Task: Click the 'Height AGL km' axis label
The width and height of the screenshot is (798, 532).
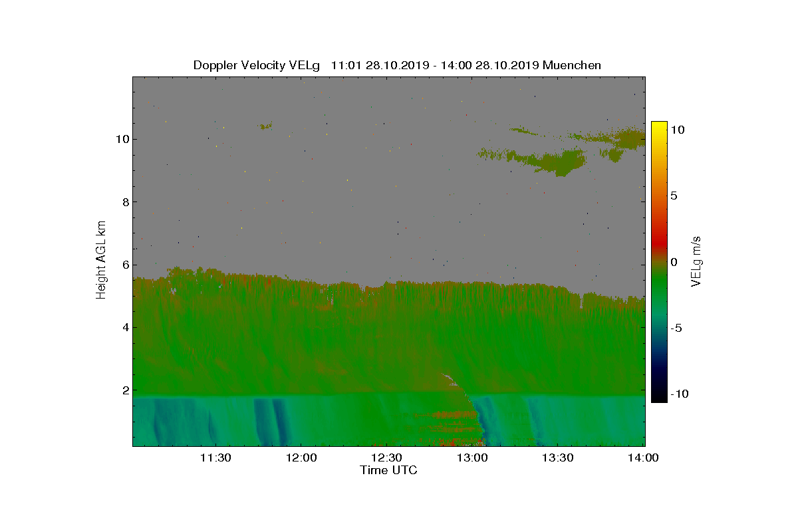Action: (101, 260)
